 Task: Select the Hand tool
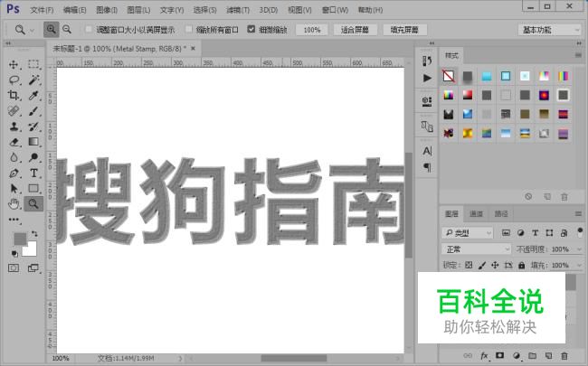point(14,204)
